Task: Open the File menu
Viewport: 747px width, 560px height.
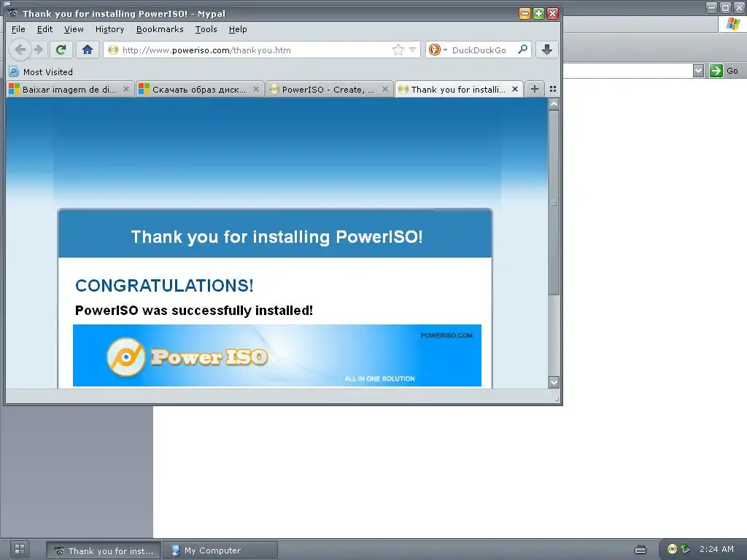Action: click(18, 29)
